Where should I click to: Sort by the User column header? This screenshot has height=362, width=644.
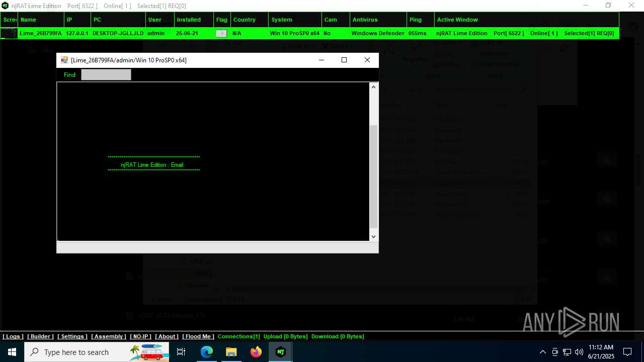point(160,20)
